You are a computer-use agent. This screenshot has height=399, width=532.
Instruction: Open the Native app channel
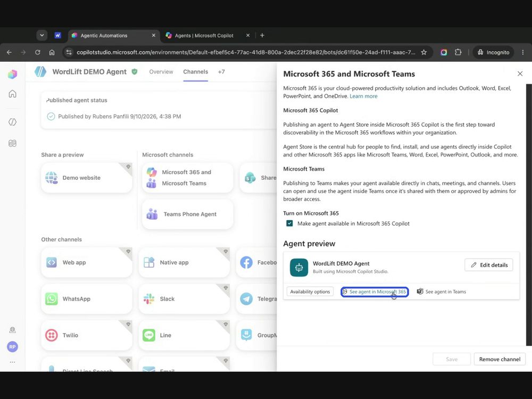pyautogui.click(x=184, y=262)
